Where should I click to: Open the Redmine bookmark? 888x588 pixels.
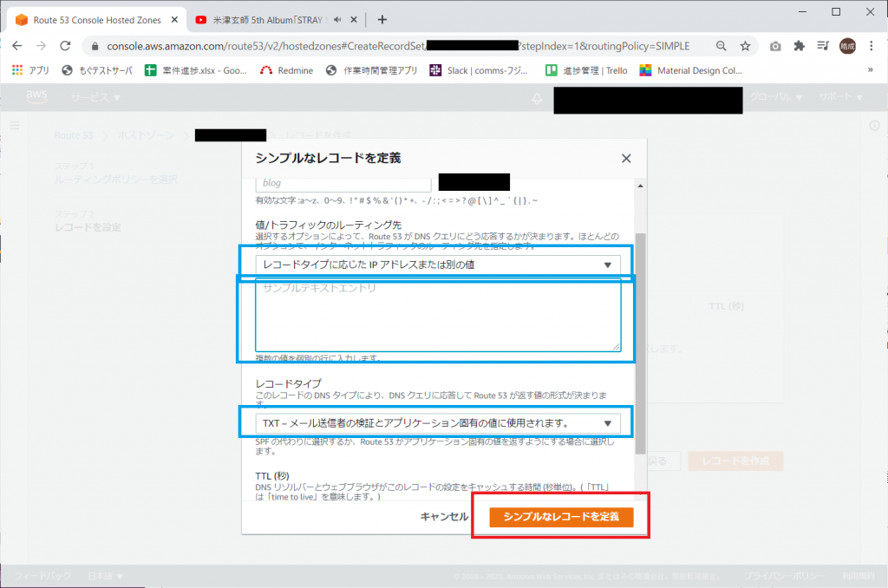coord(286,70)
